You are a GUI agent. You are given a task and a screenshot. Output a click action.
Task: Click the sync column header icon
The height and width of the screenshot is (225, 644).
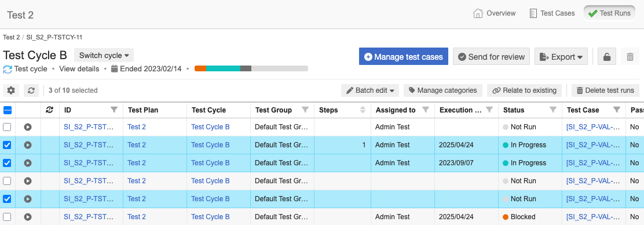click(x=50, y=110)
